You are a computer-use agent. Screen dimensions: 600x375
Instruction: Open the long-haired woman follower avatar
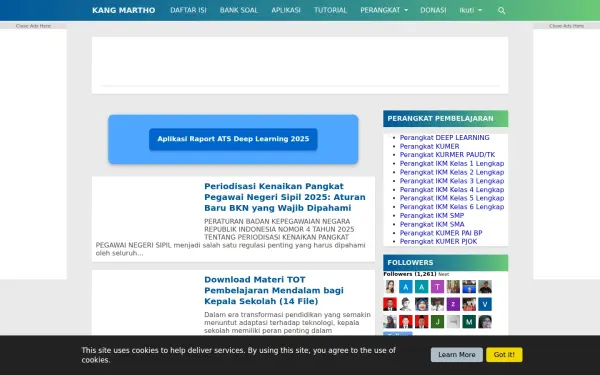(390, 287)
